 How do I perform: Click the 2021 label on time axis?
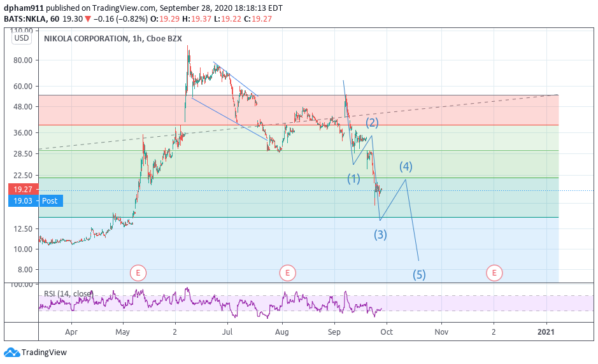coord(546,332)
